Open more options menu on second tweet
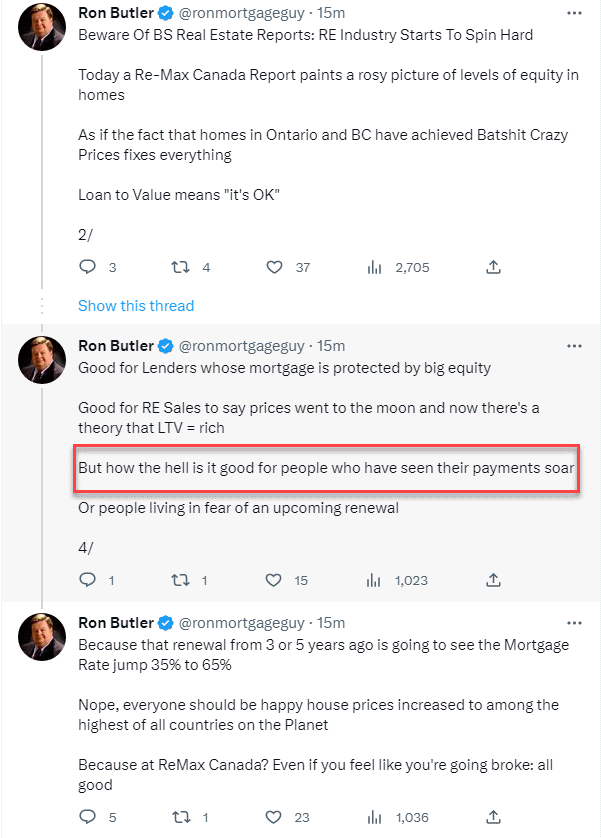 [574, 346]
